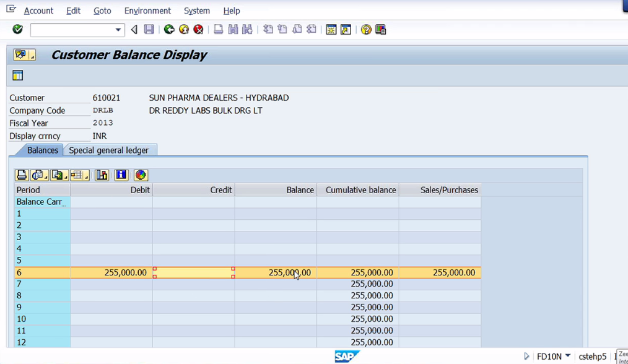Screen dimensions: 628x364
Task: Click the Debit column header
Action: click(x=111, y=190)
